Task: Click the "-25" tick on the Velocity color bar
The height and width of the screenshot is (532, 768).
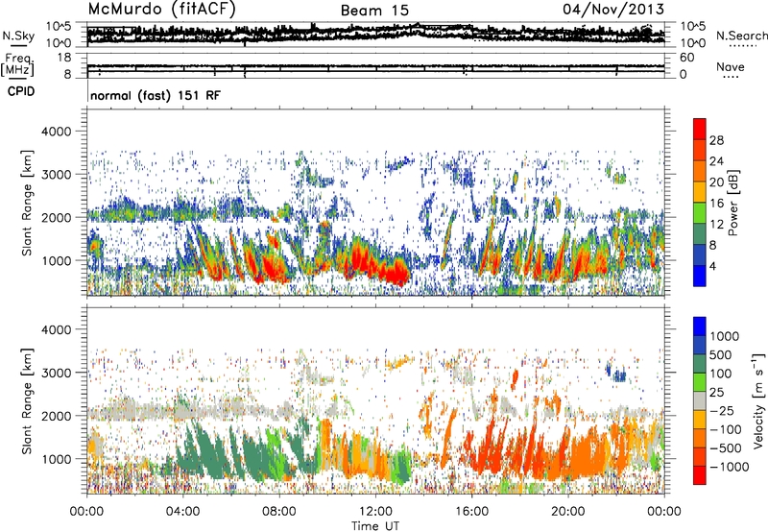Action: [722, 410]
